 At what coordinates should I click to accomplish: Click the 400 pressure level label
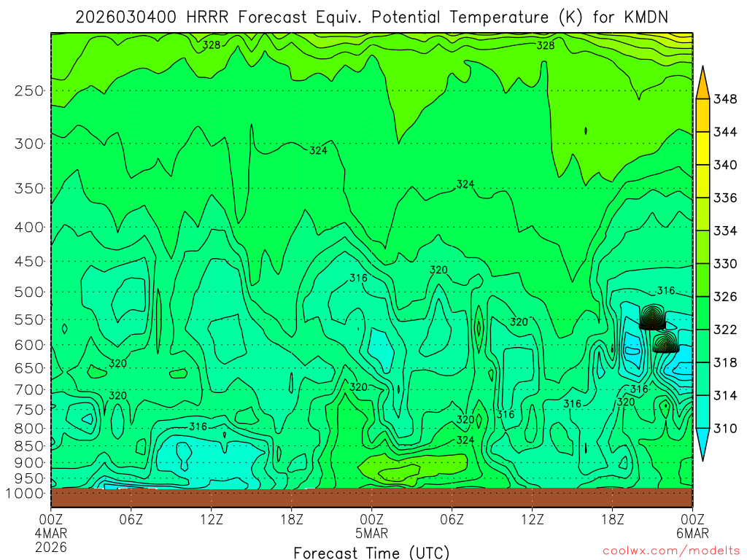[x=29, y=227]
